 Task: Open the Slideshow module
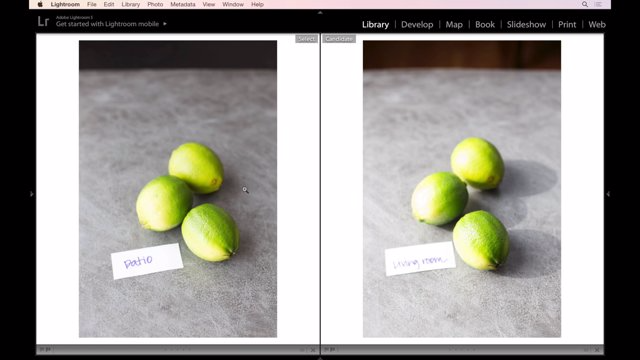526,24
